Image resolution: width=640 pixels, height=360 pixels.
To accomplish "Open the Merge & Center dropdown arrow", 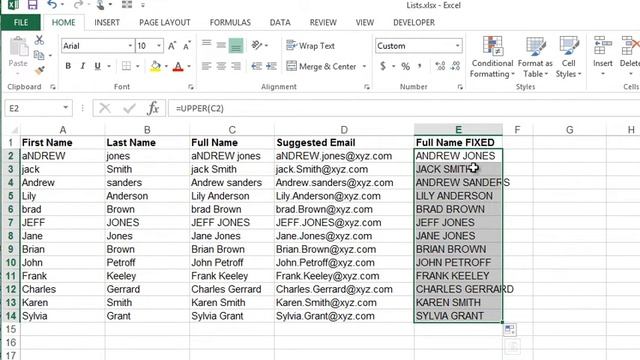I will point(364,66).
